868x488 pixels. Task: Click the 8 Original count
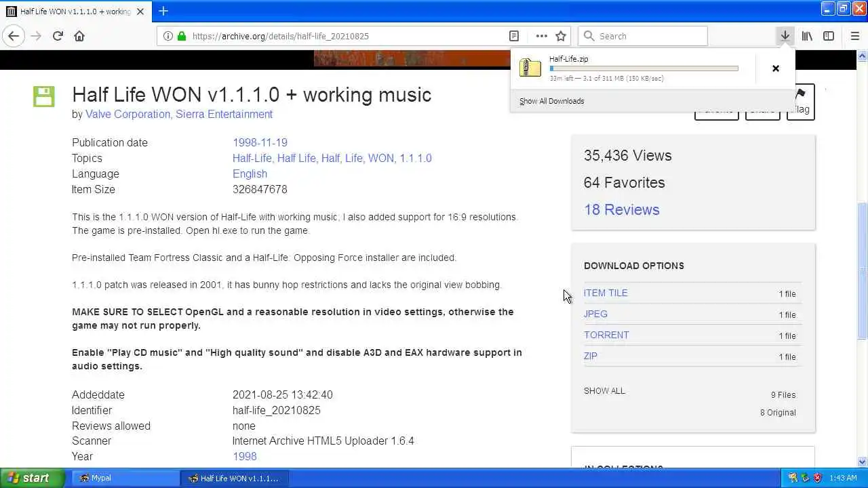tap(778, 412)
